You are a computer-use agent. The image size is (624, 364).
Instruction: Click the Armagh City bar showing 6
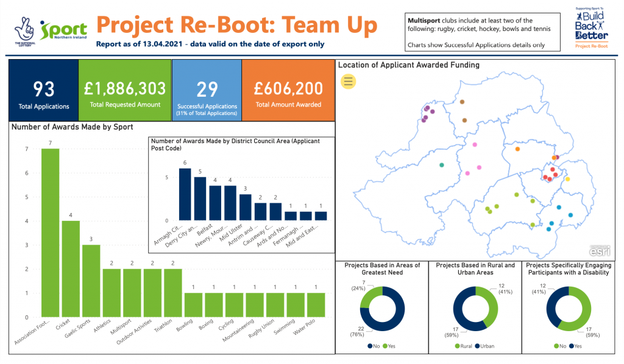click(185, 194)
